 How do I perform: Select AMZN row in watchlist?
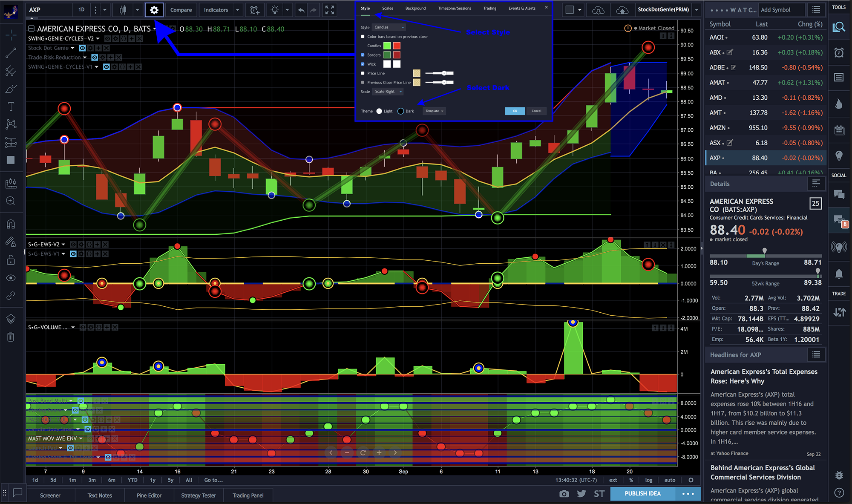pos(766,128)
